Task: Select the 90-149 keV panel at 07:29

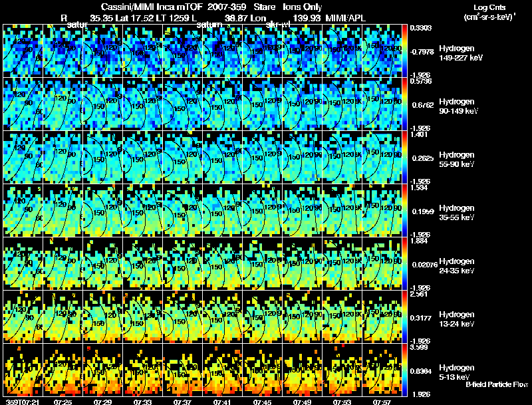Action: tap(103, 104)
